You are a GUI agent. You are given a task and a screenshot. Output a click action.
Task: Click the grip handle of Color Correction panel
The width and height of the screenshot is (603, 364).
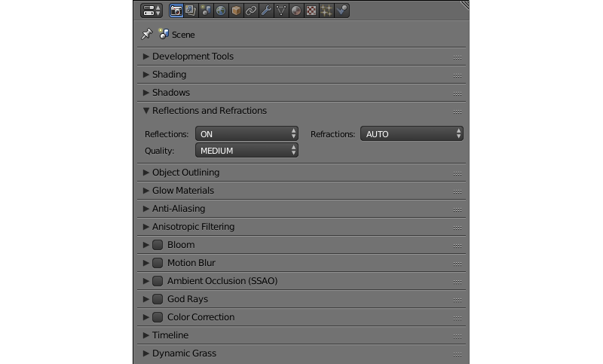click(458, 318)
